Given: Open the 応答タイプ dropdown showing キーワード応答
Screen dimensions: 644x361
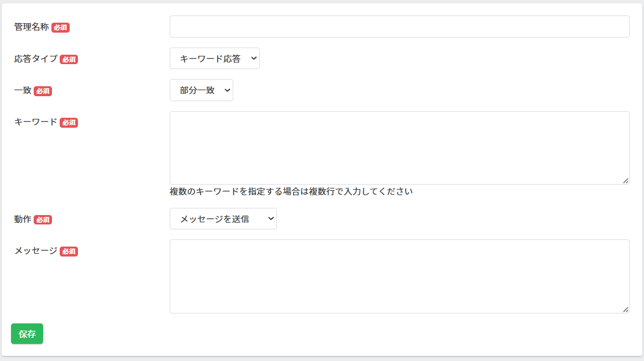Looking at the screenshot, I should coord(214,59).
